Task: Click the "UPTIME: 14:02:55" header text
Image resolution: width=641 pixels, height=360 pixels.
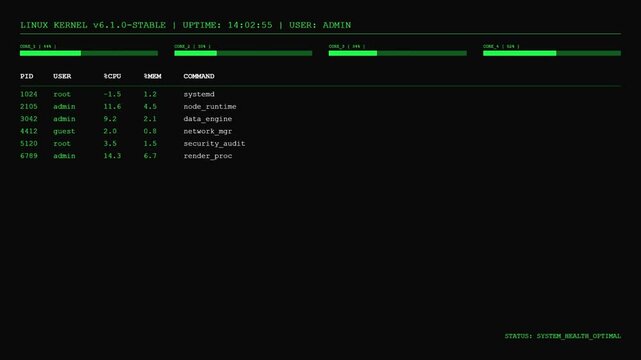Action: click(227, 25)
